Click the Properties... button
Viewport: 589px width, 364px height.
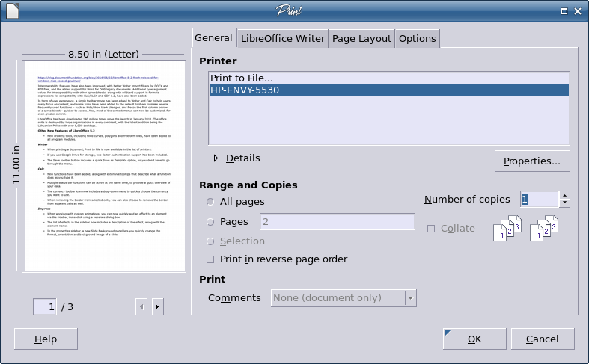pyautogui.click(x=532, y=161)
